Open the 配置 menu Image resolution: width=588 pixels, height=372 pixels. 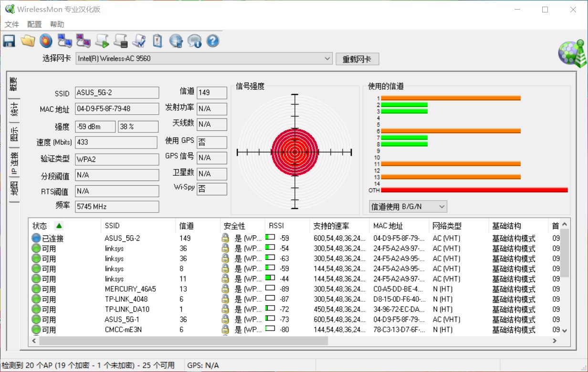[x=34, y=24]
